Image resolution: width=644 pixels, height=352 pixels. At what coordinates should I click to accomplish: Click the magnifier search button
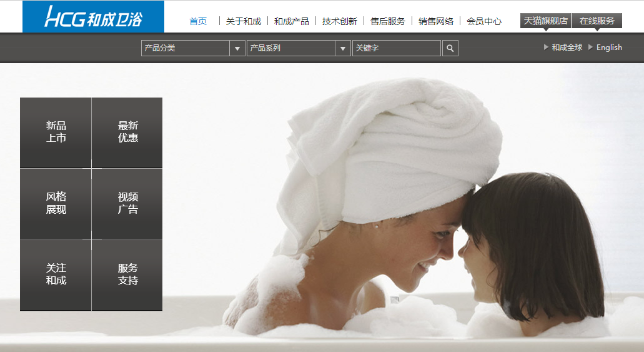coord(450,48)
